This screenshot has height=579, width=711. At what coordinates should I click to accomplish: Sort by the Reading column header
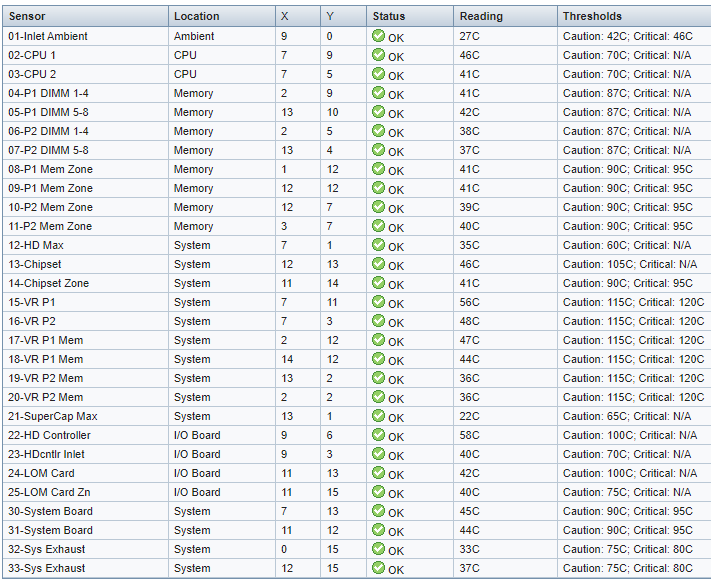(x=481, y=16)
